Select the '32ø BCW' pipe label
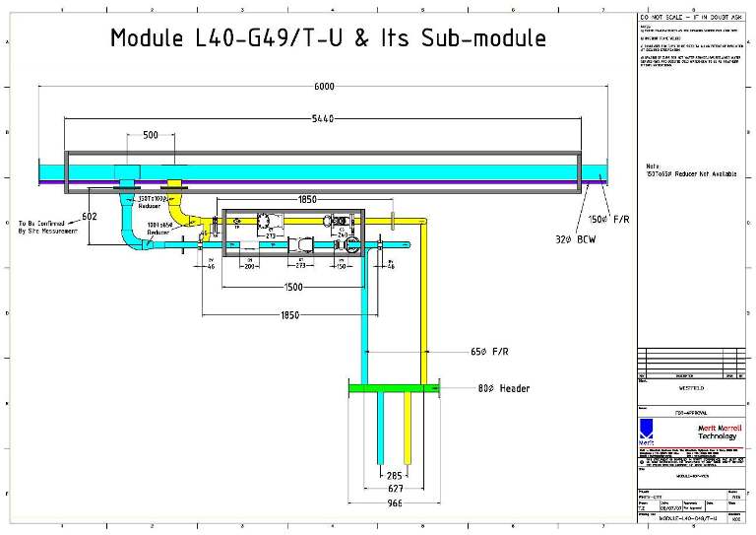The image size is (756, 535). (576, 239)
